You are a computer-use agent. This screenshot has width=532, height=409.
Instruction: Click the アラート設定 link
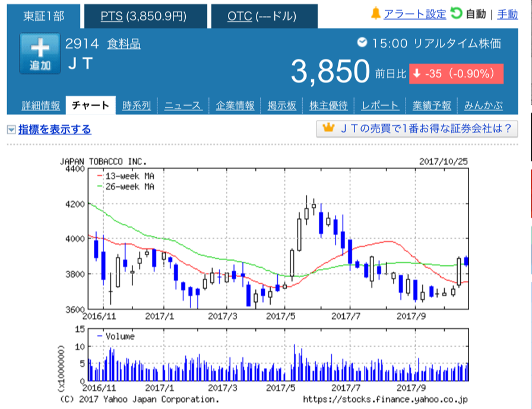click(x=414, y=14)
